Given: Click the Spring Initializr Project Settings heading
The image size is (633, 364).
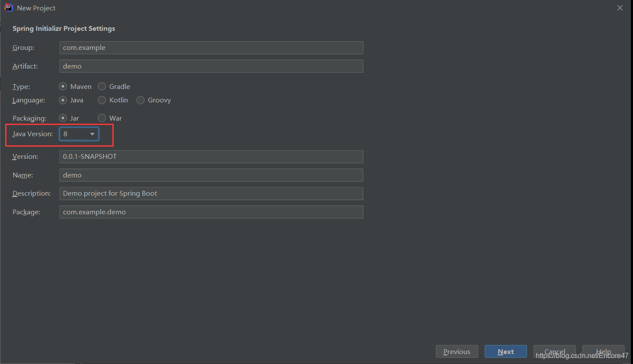Looking at the screenshot, I should click(64, 29).
